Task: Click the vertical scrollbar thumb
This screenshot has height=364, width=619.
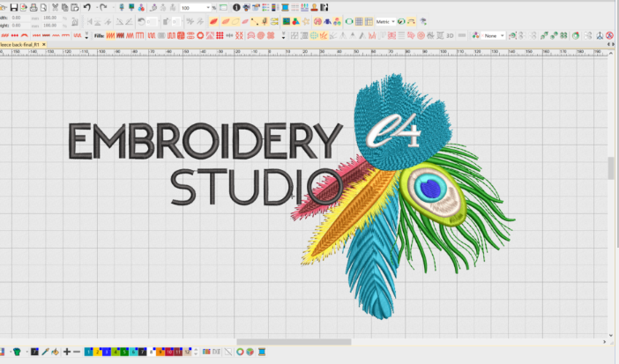Action: [x=611, y=167]
